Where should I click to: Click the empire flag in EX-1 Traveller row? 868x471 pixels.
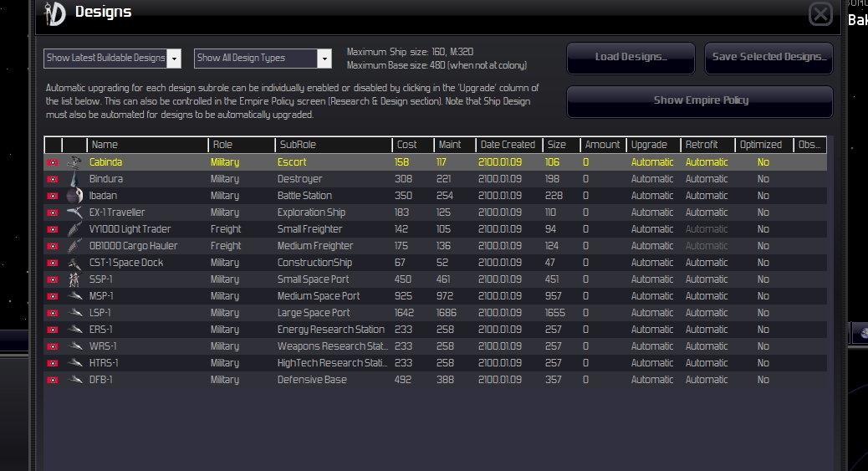53,212
